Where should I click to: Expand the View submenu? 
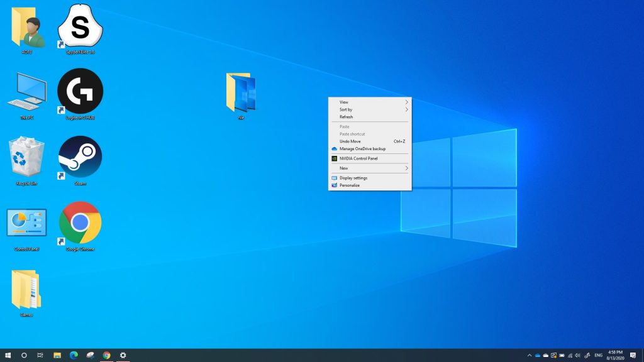(x=370, y=102)
